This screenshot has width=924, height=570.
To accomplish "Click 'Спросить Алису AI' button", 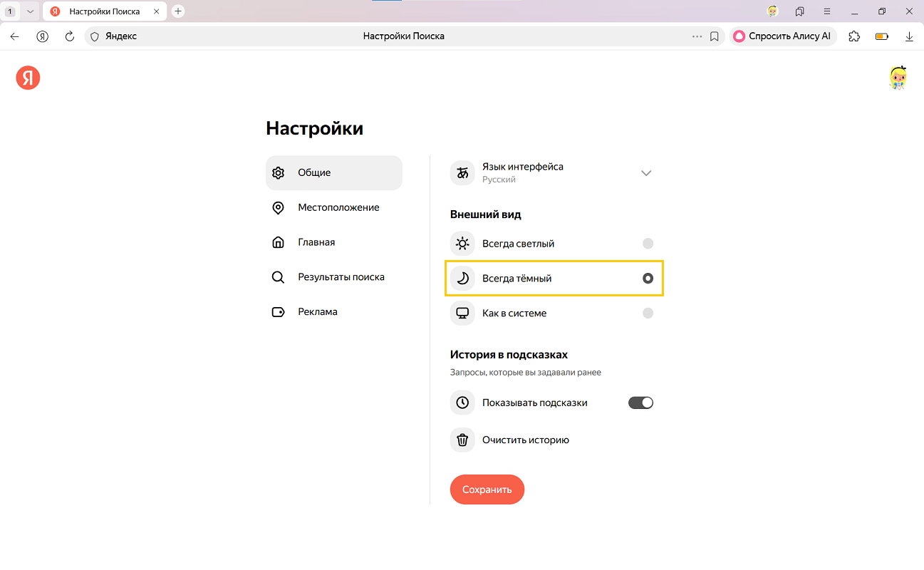I will point(782,36).
